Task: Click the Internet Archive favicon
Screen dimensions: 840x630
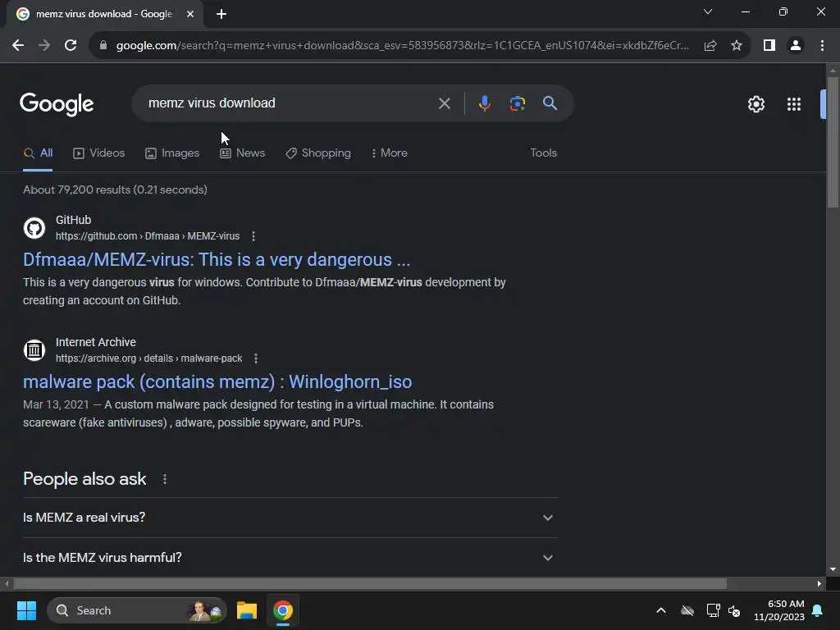Action: pos(34,350)
